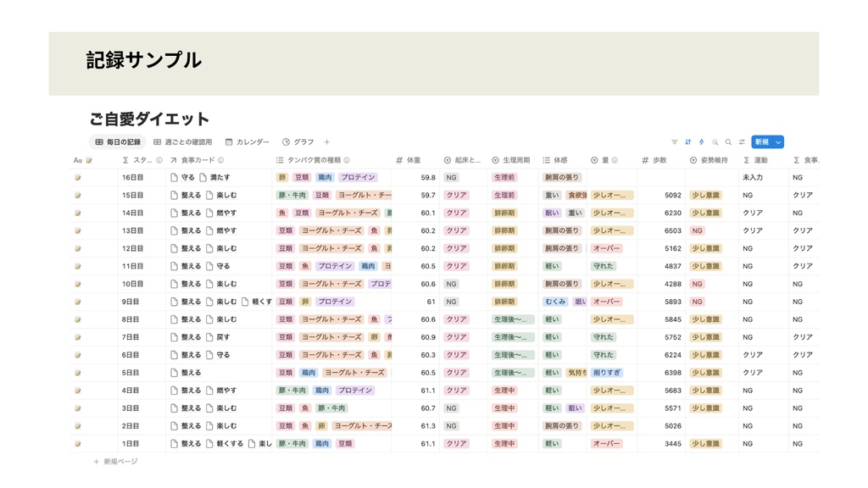Image resolution: width=868 pixels, height=488 pixels.
Task: Click the plus icon to add a view
Action: coord(326,142)
